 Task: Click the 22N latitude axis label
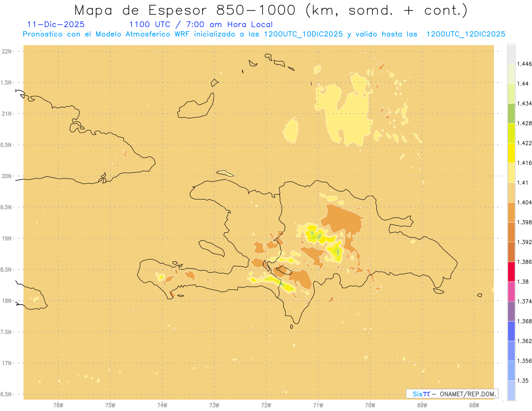[8, 51]
